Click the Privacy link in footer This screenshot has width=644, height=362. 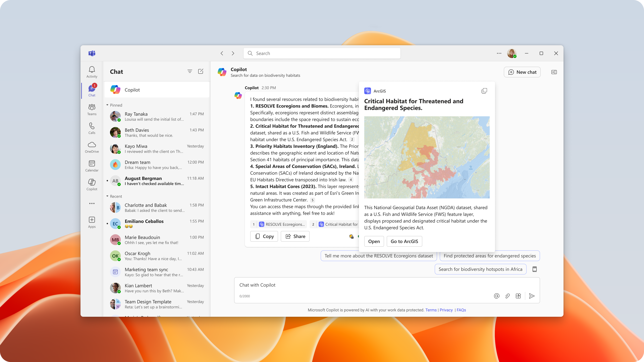446,310
